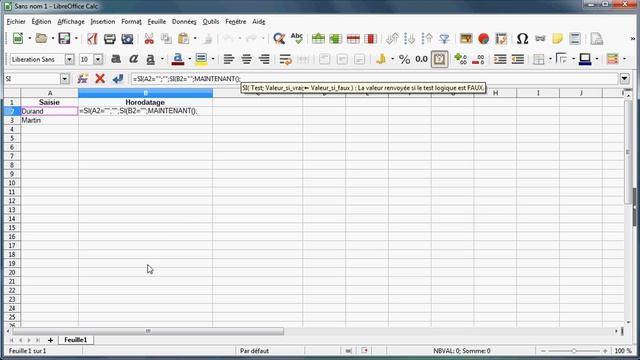The width and height of the screenshot is (640, 360).
Task: Center cell text horizontally
Action: [247, 59]
